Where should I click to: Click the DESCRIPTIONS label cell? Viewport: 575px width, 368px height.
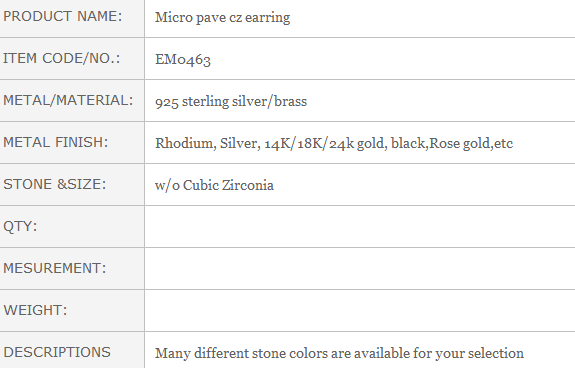click(x=72, y=350)
